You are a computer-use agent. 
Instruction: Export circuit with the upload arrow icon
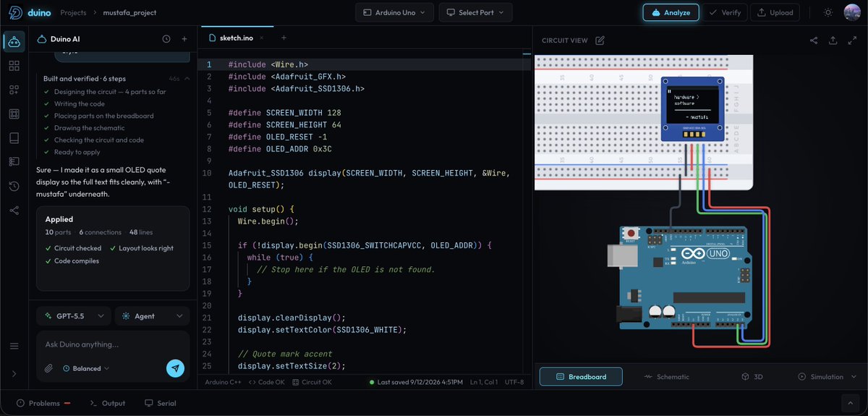(833, 41)
